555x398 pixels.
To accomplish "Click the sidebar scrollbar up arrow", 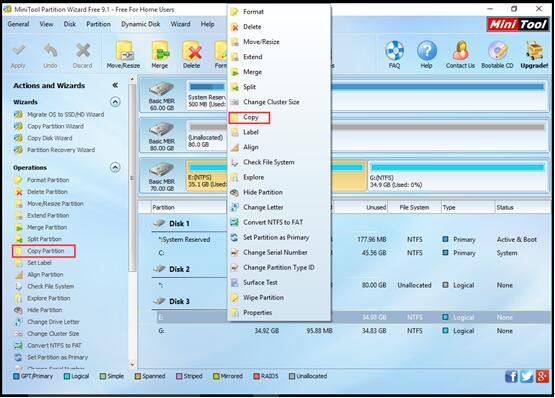I will [x=132, y=80].
